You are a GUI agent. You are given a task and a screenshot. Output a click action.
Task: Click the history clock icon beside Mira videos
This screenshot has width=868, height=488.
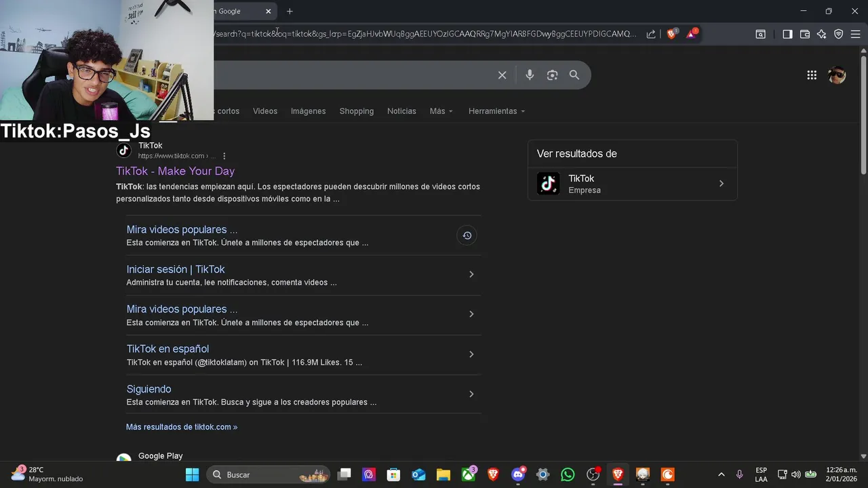[467, 235]
